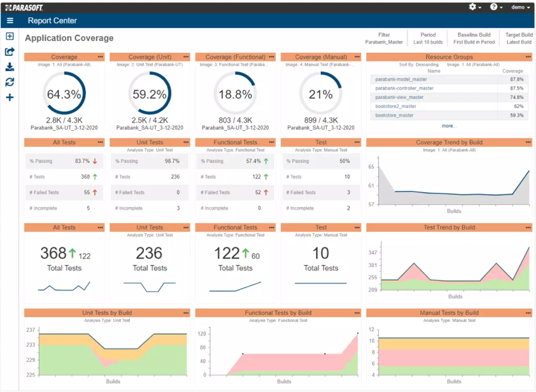
Task: Open options menu of Functional Tests by Build
Action: (357, 313)
